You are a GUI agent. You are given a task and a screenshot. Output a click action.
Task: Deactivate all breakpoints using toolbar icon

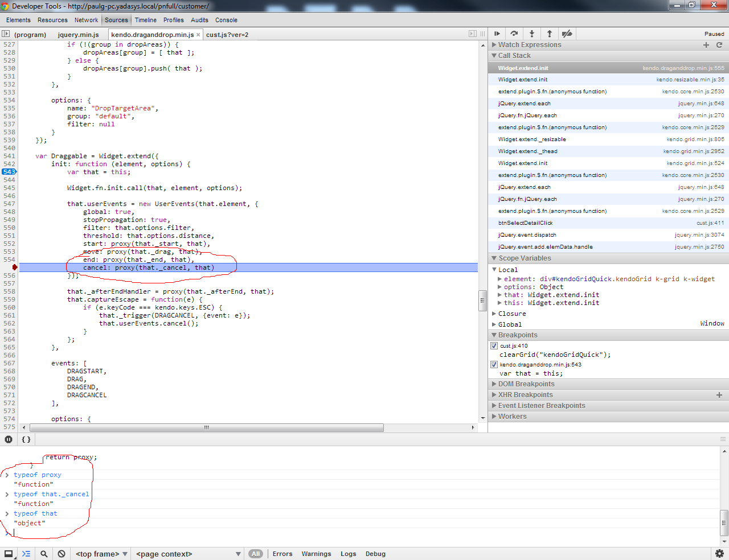point(567,34)
